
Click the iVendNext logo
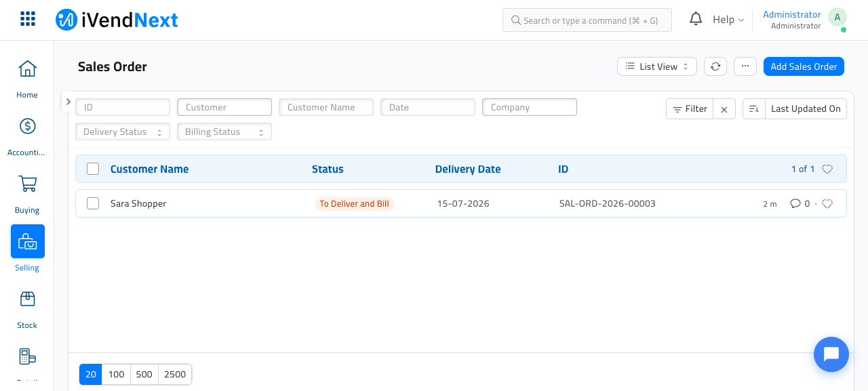point(117,20)
